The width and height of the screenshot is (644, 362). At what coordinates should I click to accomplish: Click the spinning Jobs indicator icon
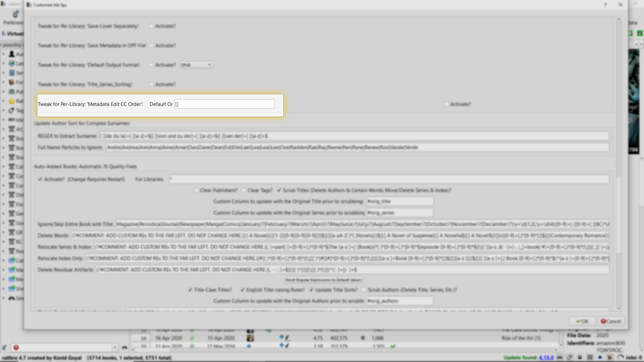tap(621, 357)
